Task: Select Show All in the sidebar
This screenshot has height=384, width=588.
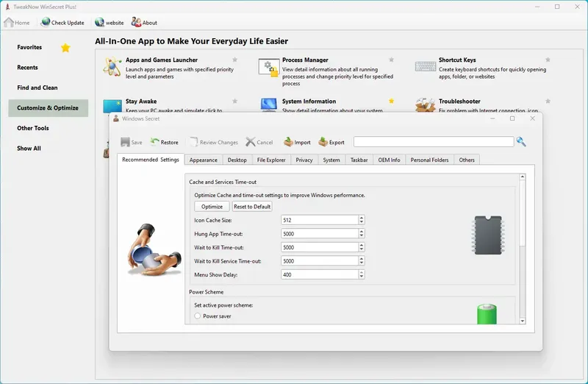Action: click(29, 149)
